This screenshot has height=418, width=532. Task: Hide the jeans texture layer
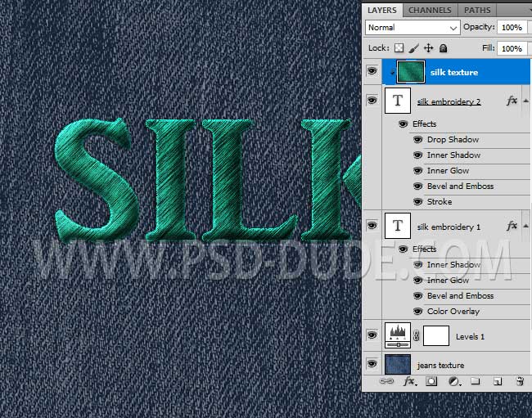(x=372, y=364)
